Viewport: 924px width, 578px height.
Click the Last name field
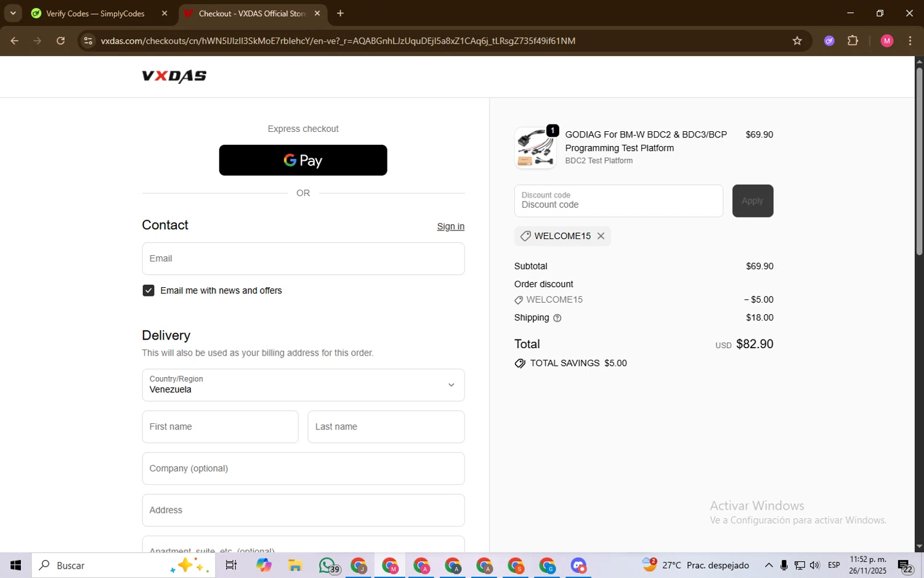click(386, 426)
